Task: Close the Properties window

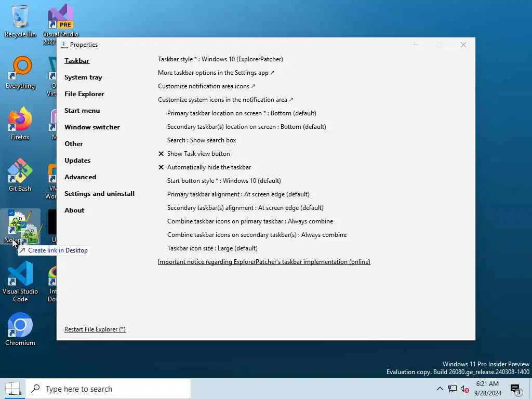Action: (463, 45)
